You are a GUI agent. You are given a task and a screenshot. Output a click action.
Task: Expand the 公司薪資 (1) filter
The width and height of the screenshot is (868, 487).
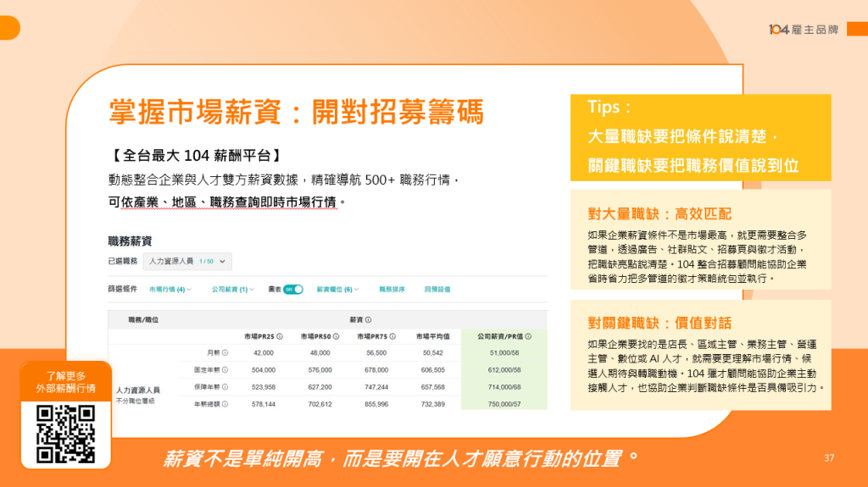(232, 290)
